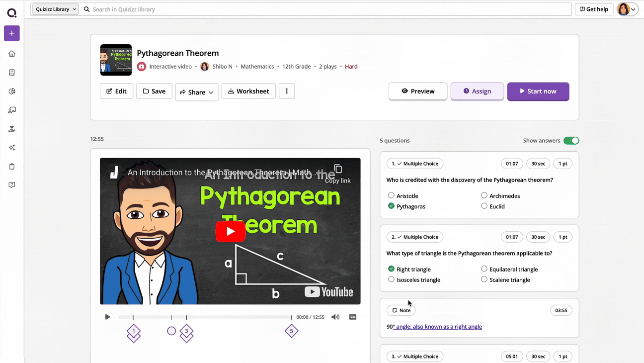The width and height of the screenshot is (644, 363).
Task: Click the video progress seek bar
Action: (205, 317)
